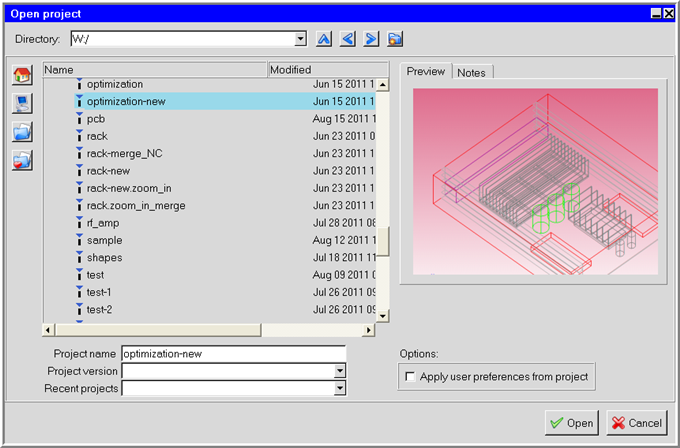The width and height of the screenshot is (680, 448).
Task: Expand the Project version dropdown
Action: click(340, 371)
